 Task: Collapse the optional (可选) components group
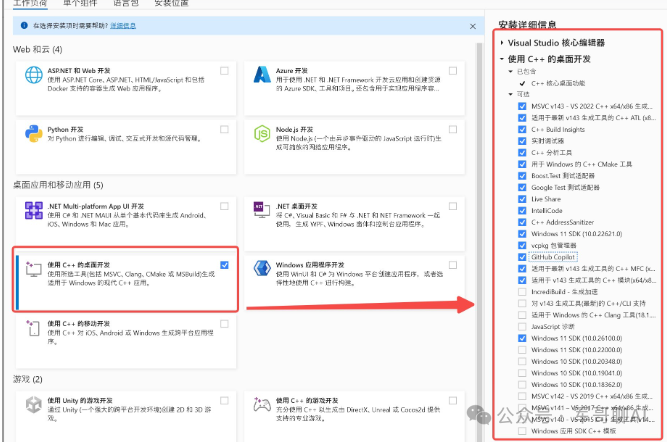coord(510,94)
